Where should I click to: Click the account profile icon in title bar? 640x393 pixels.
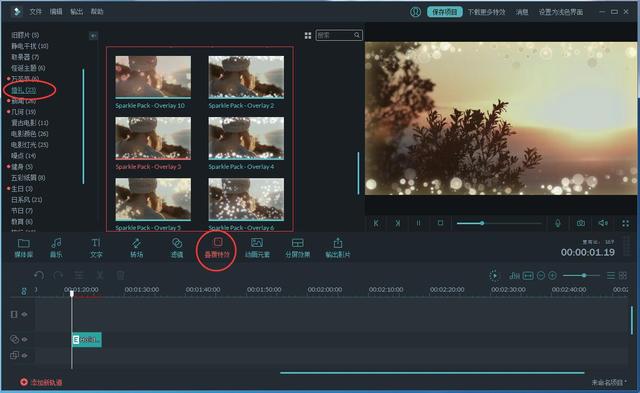point(415,12)
